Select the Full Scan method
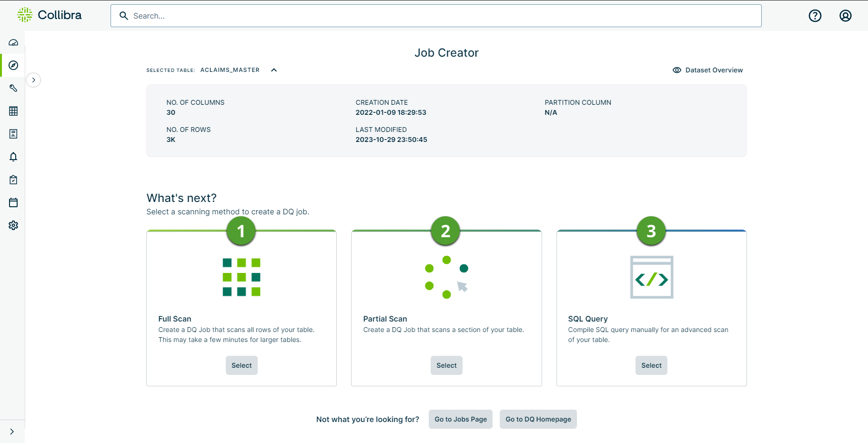The height and width of the screenshot is (443, 868). [x=242, y=365]
